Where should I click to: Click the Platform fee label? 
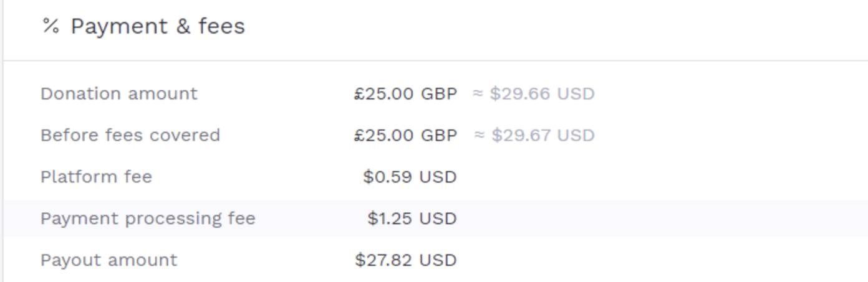[96, 177]
